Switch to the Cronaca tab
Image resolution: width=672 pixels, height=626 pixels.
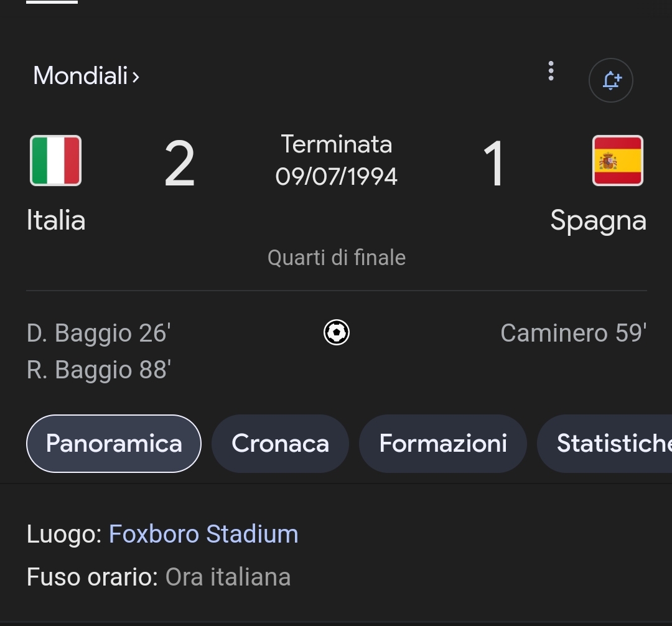pyautogui.click(x=280, y=444)
